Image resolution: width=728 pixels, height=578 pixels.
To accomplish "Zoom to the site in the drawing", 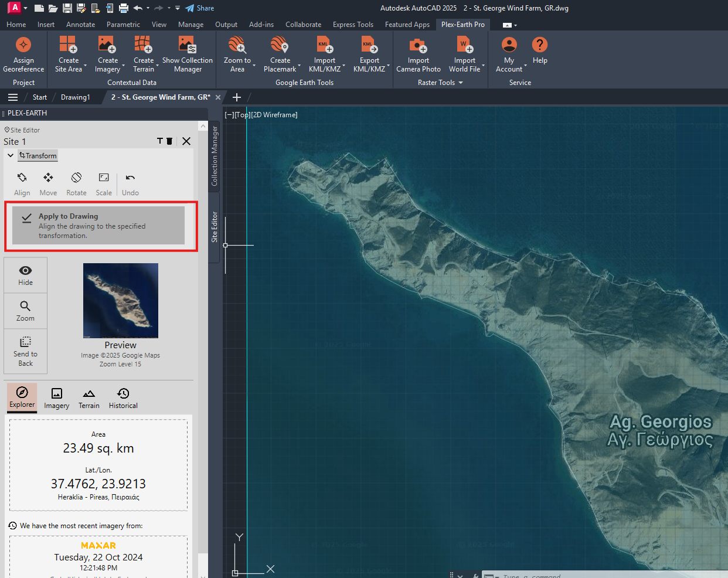I will pyautogui.click(x=25, y=311).
